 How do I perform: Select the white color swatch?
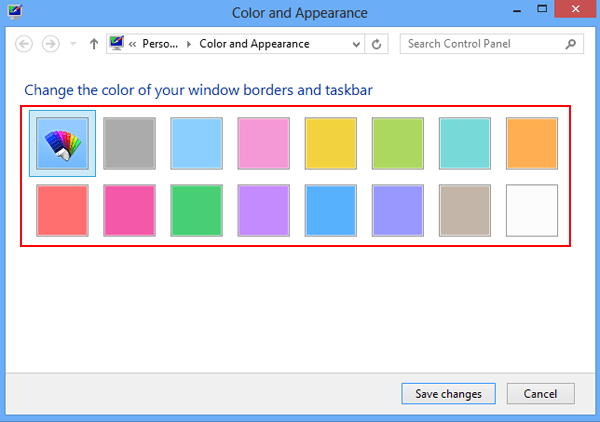coord(532,210)
